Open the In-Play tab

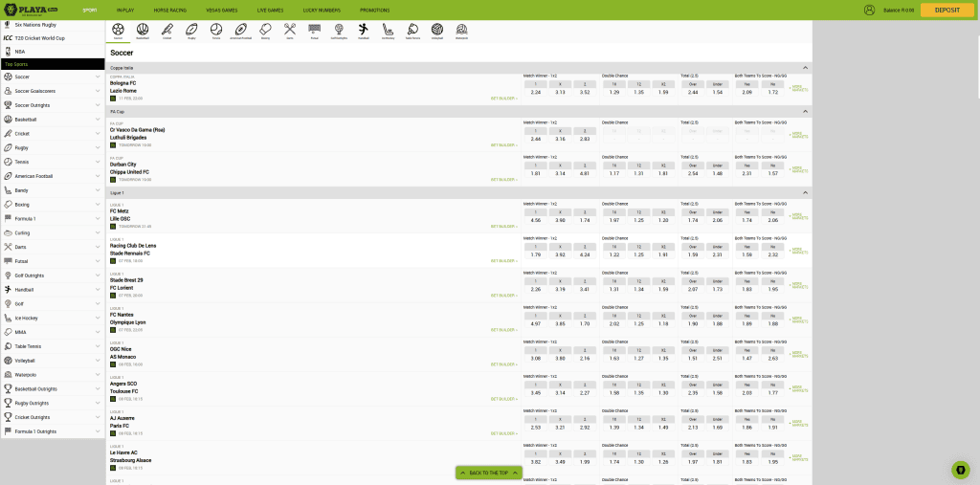click(x=126, y=10)
